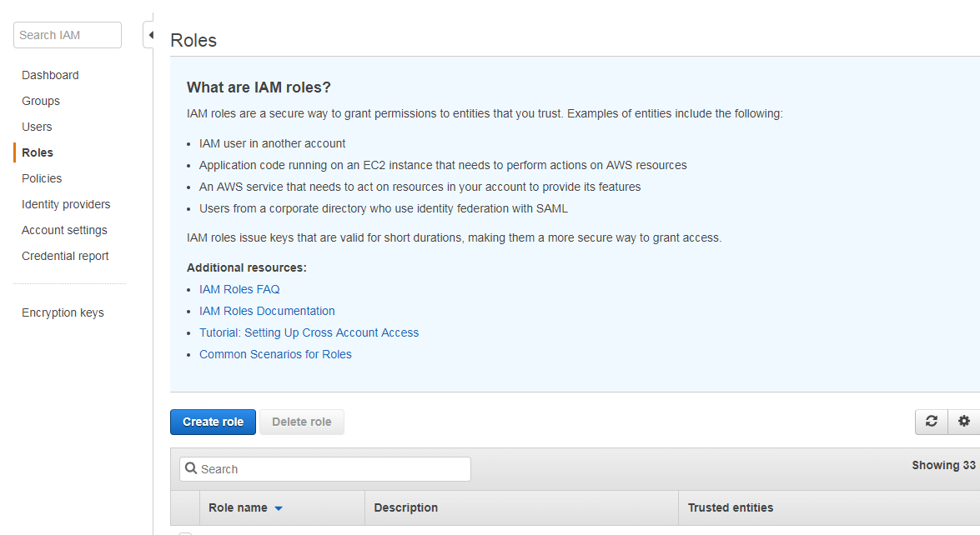Click the Delete role button
The height and width of the screenshot is (535, 980).
tap(302, 422)
